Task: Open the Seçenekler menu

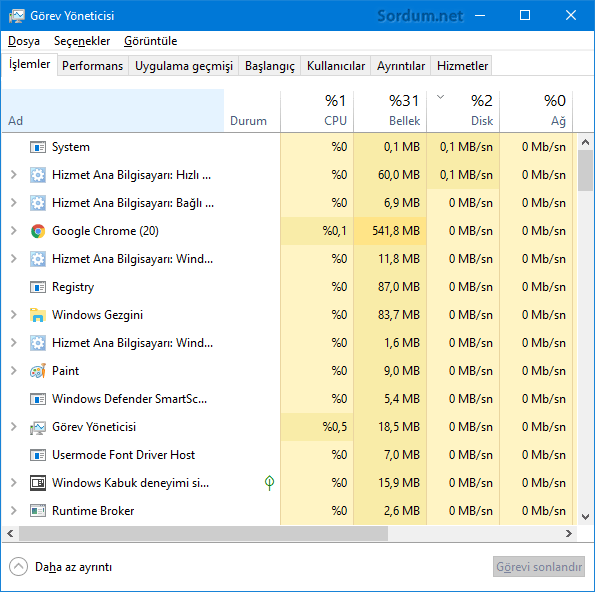Action: pyautogui.click(x=82, y=41)
